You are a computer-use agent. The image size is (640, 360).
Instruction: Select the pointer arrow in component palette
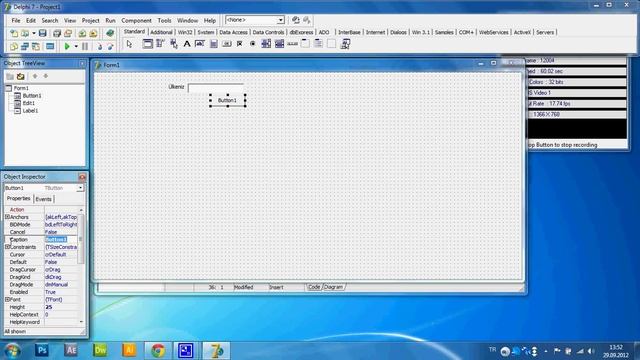point(129,44)
